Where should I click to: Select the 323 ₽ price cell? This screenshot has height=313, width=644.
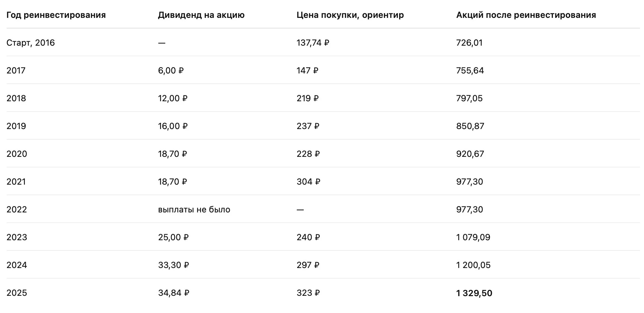[x=308, y=293]
